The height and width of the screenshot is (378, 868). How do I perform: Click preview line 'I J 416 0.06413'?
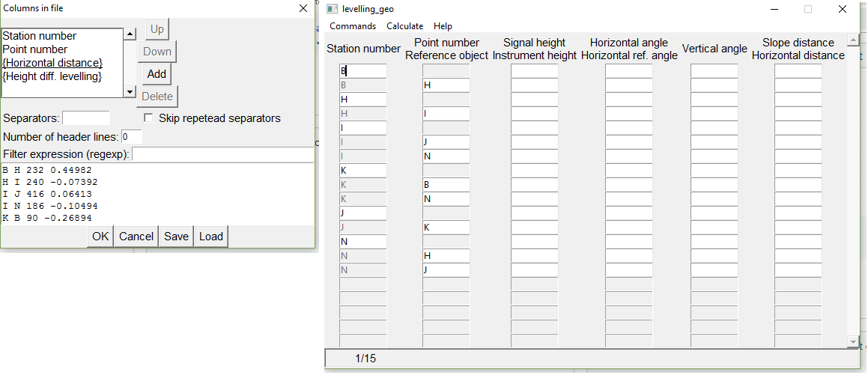click(x=47, y=195)
